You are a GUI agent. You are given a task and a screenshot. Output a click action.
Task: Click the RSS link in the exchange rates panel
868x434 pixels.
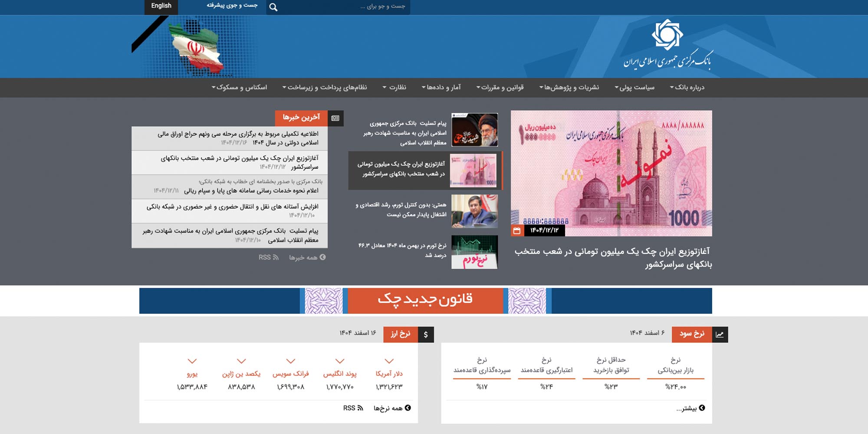[x=353, y=408]
